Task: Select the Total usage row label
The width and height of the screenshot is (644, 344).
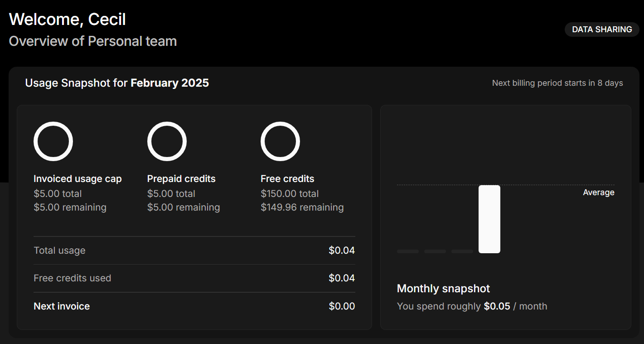Action: (59, 251)
